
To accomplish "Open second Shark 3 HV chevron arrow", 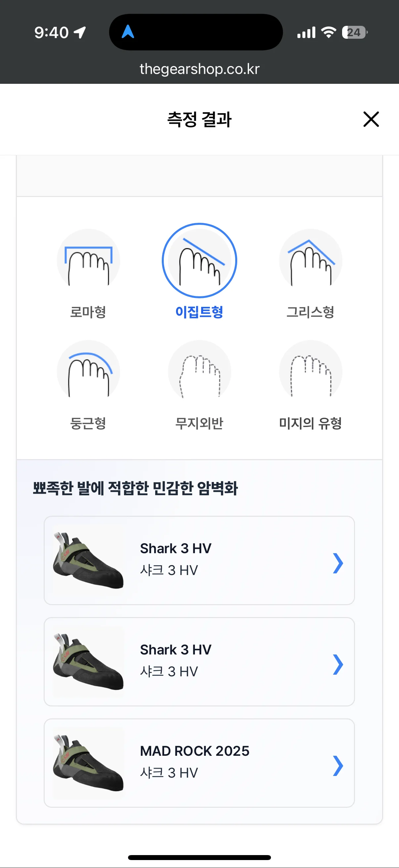I will (x=338, y=664).
